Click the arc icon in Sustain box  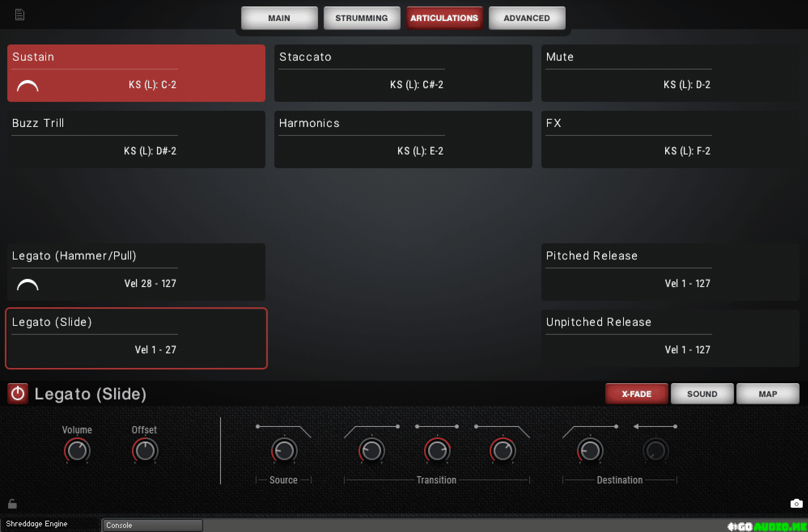(28, 86)
